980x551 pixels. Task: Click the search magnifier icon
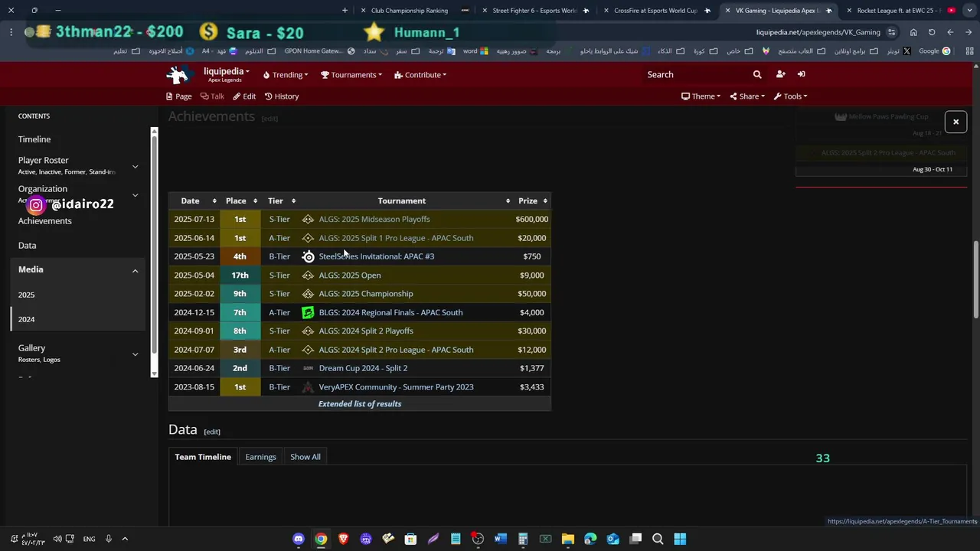click(757, 74)
